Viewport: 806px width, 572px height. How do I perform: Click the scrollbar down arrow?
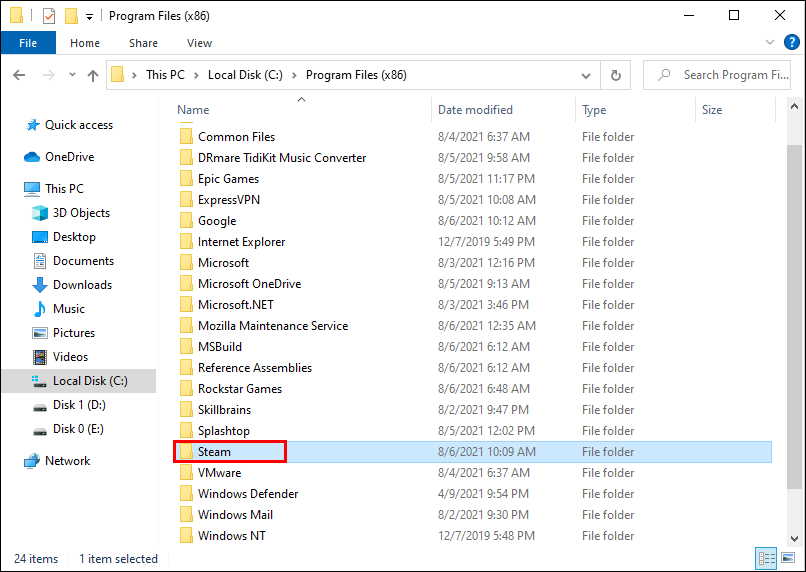point(795,539)
